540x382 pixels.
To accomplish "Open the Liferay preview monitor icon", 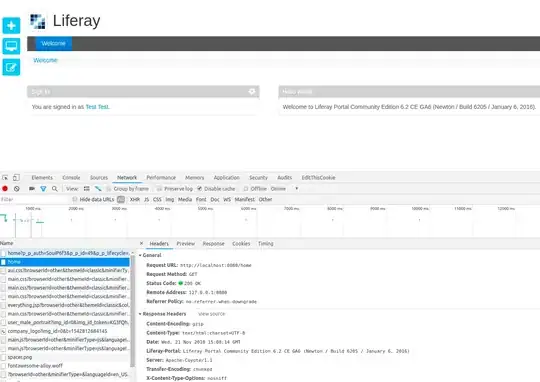I will pyautogui.click(x=11, y=46).
